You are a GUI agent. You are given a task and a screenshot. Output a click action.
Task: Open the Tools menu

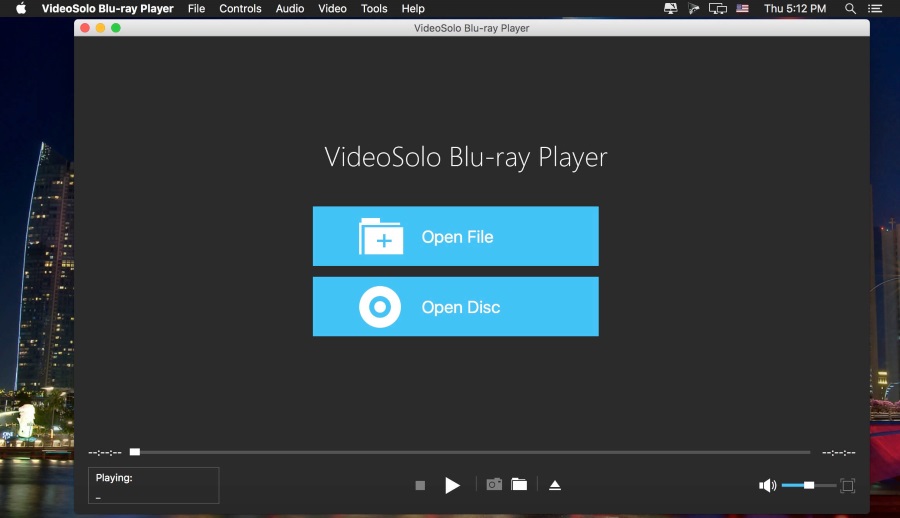374,9
